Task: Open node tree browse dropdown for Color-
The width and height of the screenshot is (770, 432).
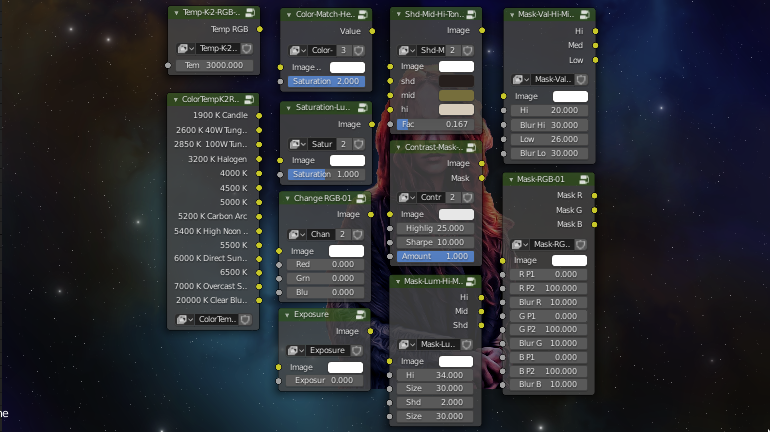Action: pos(298,50)
